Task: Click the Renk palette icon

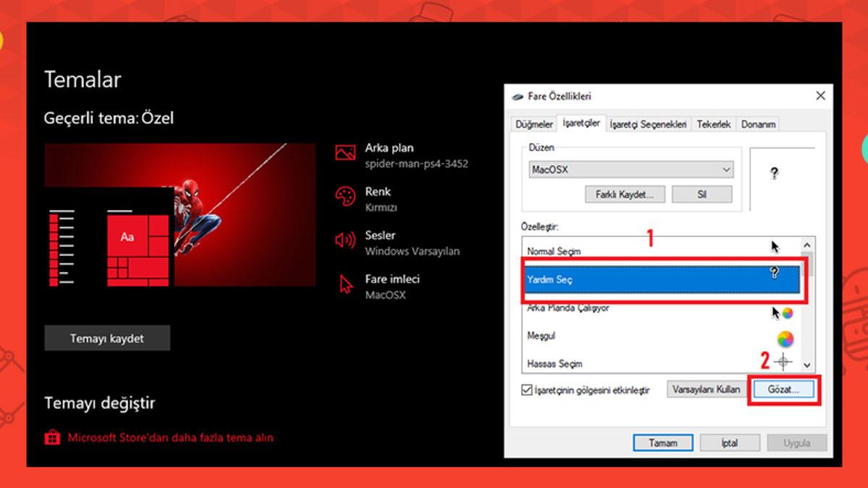Action: 345,196
